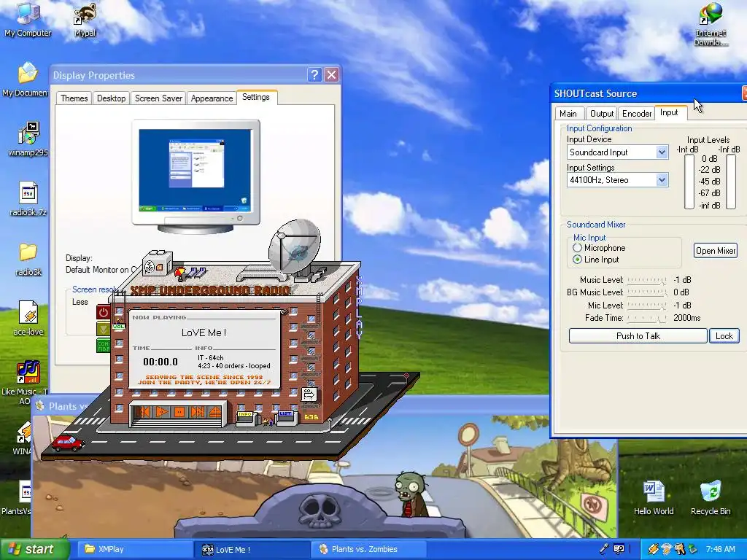747x560 pixels.
Task: Open the INFO booth in XMPlay
Action: click(x=247, y=418)
